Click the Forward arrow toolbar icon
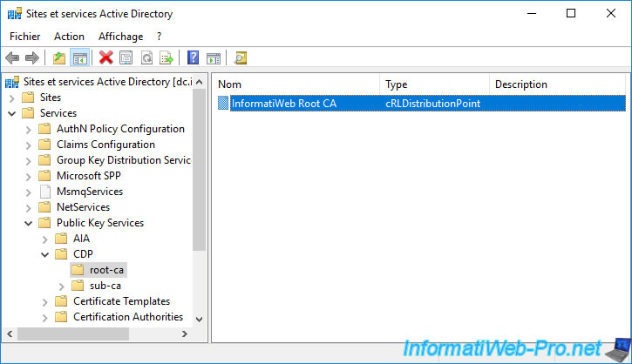The image size is (632, 364). click(32, 58)
